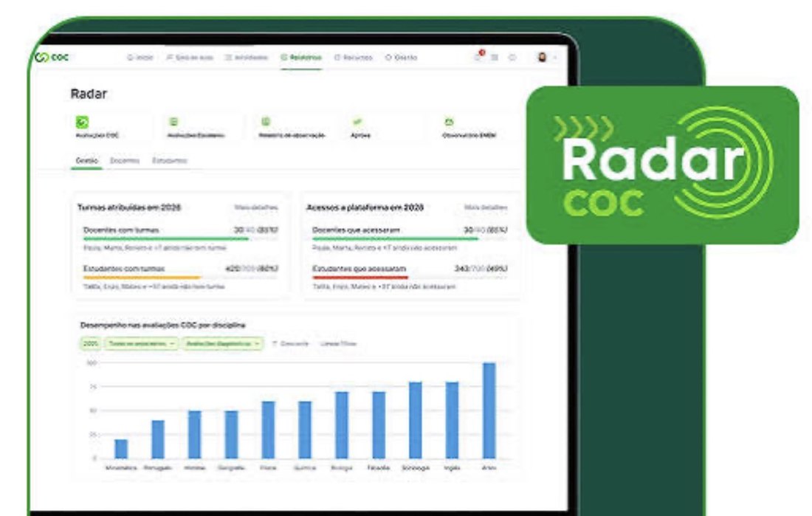Open the notifications bell icon
Viewport: 812px width, 516px height.
click(x=478, y=56)
